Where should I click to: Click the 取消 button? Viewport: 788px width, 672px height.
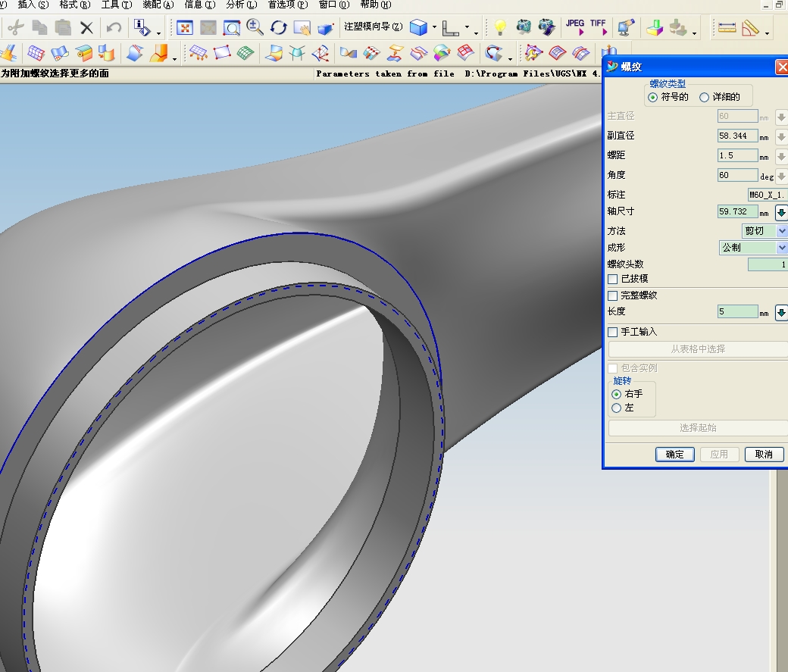click(x=764, y=455)
